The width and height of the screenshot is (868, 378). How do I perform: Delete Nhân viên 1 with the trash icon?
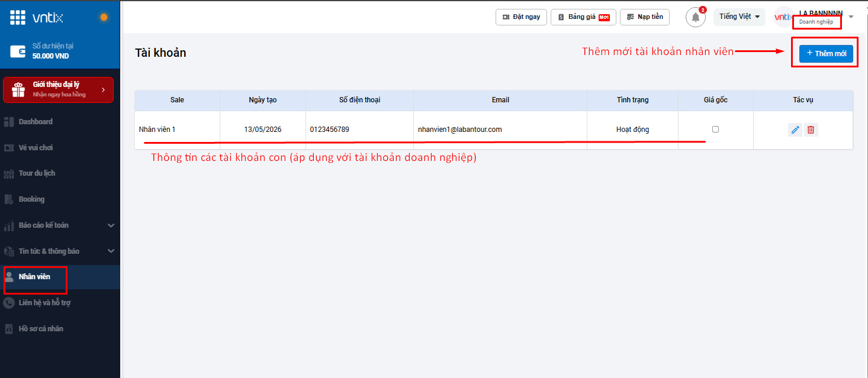point(811,130)
